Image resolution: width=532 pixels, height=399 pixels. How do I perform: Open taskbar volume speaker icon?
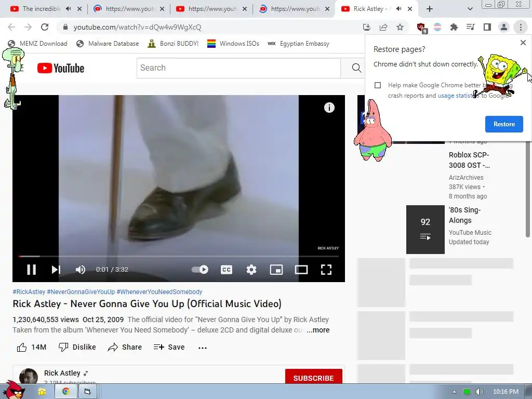click(x=479, y=392)
